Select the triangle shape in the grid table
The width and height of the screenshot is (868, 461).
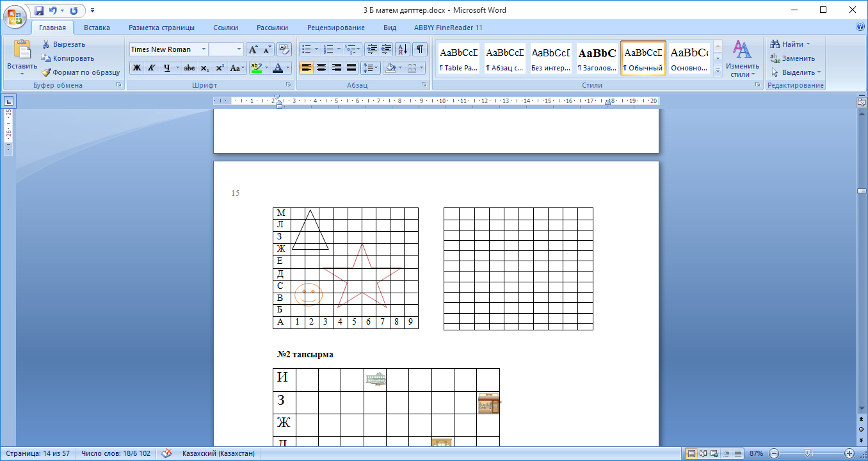point(310,230)
